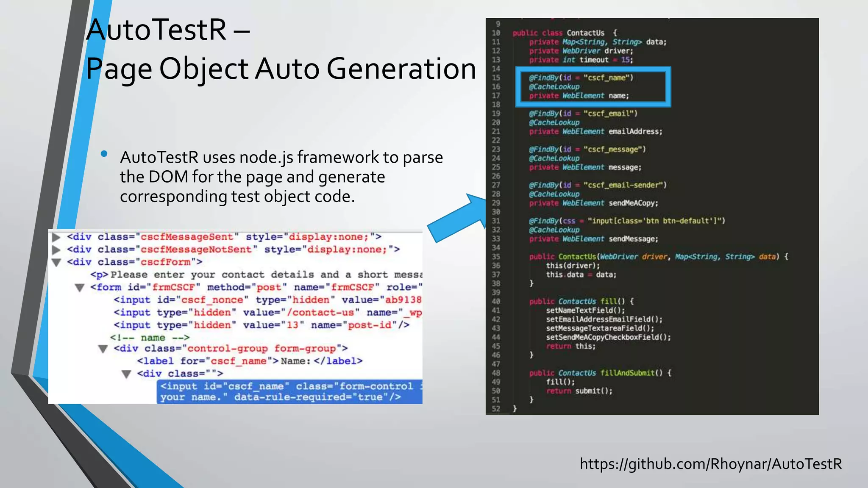Expand the cscfMessageSent div triangle
This screenshot has width=868, height=488.
(56, 237)
